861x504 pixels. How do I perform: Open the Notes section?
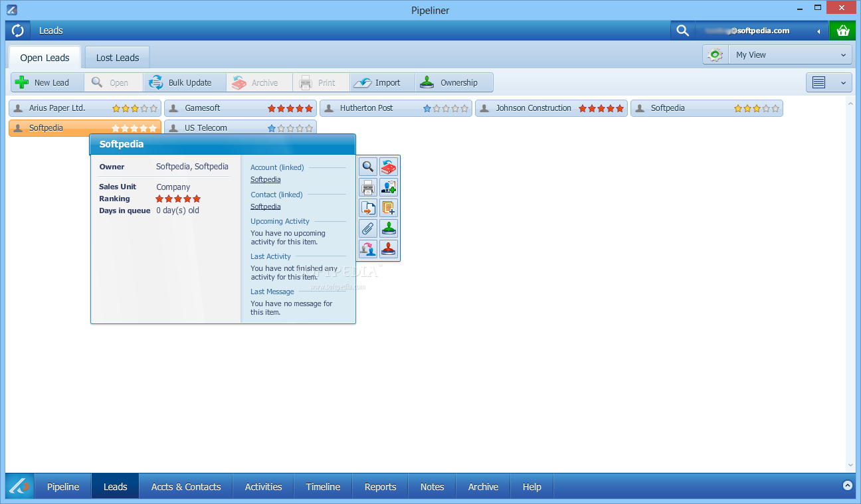(x=432, y=487)
